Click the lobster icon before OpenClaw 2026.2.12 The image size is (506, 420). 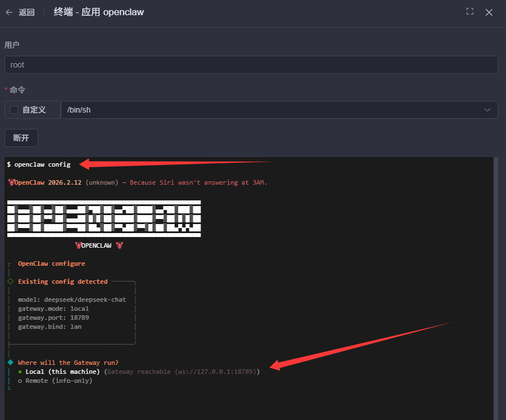[x=11, y=182]
